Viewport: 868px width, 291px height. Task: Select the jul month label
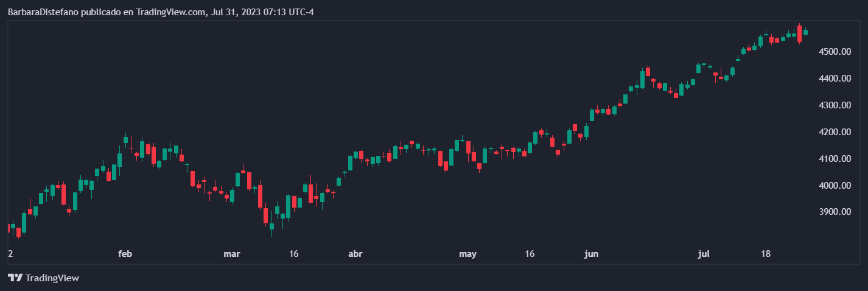[704, 254]
